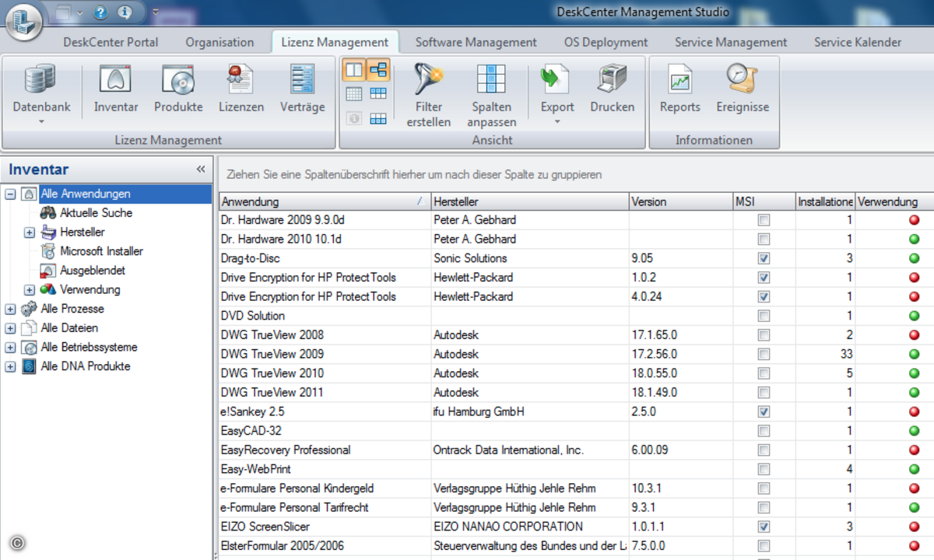
Task: Select the EasyCAD-32 application row
Action: (x=577, y=431)
